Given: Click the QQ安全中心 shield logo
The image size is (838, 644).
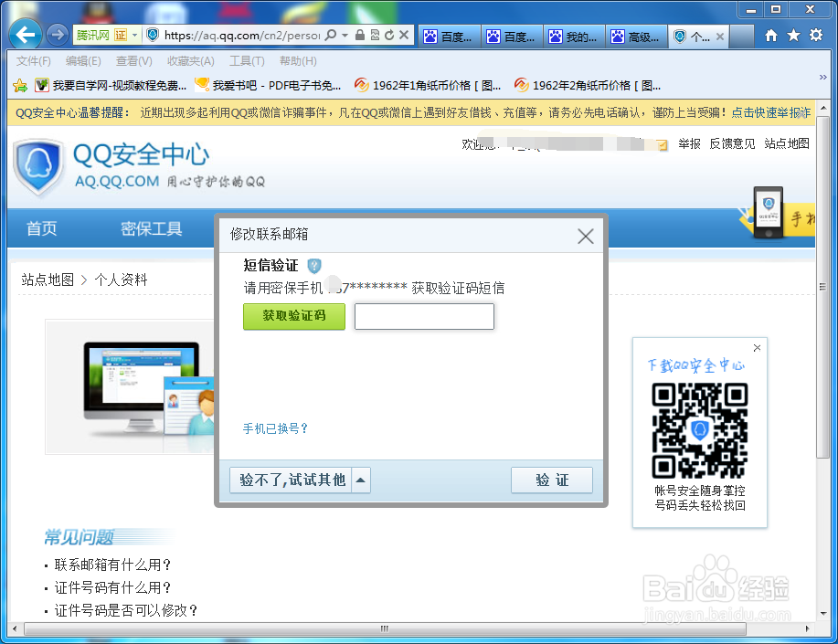Looking at the screenshot, I should pyautogui.click(x=38, y=166).
